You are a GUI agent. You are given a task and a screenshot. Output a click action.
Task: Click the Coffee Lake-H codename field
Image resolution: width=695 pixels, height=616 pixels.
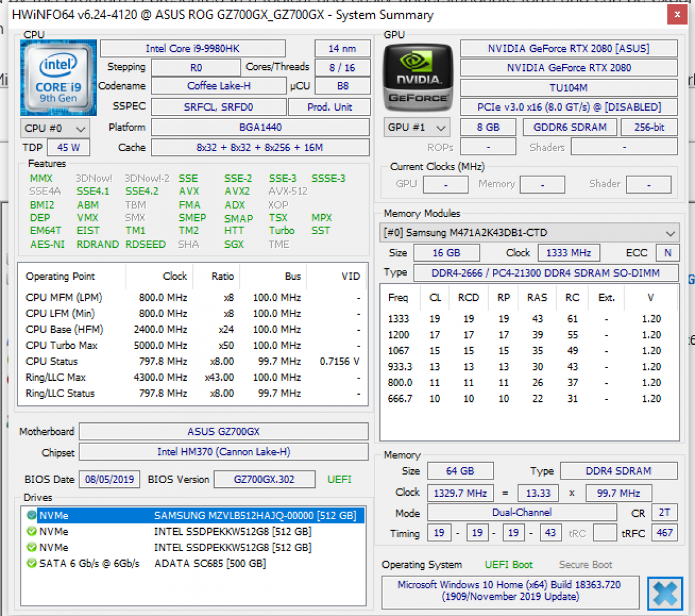tap(218, 85)
